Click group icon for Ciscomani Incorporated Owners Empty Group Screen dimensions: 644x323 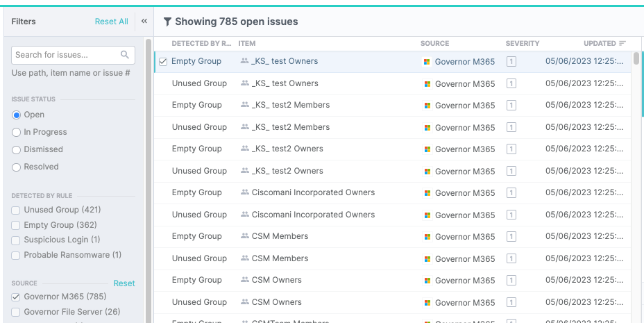click(x=244, y=192)
